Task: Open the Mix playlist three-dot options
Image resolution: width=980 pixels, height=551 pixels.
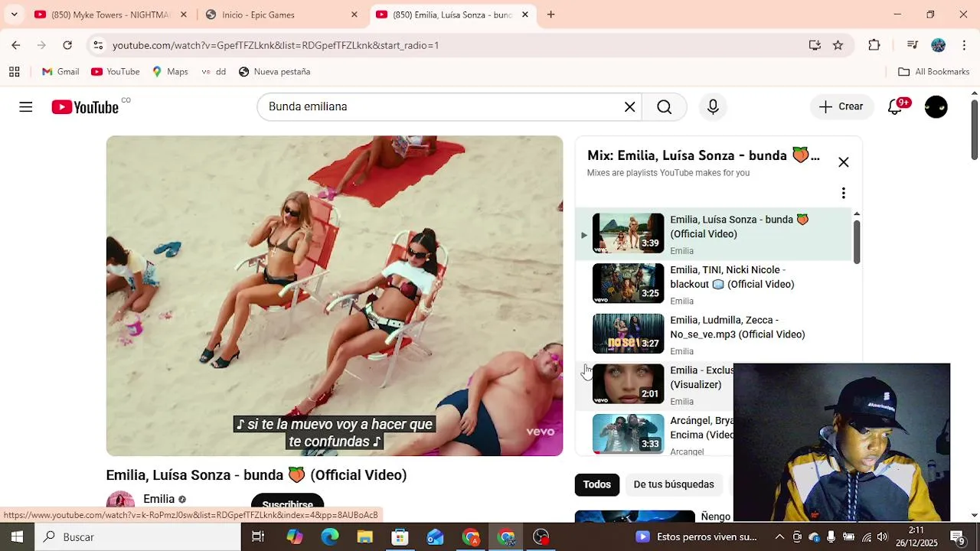Action: coord(844,193)
